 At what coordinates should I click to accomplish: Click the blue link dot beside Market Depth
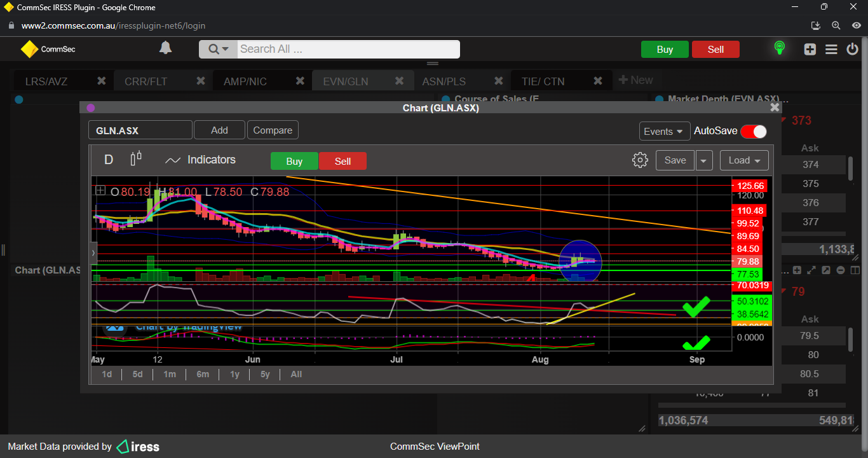659,99
